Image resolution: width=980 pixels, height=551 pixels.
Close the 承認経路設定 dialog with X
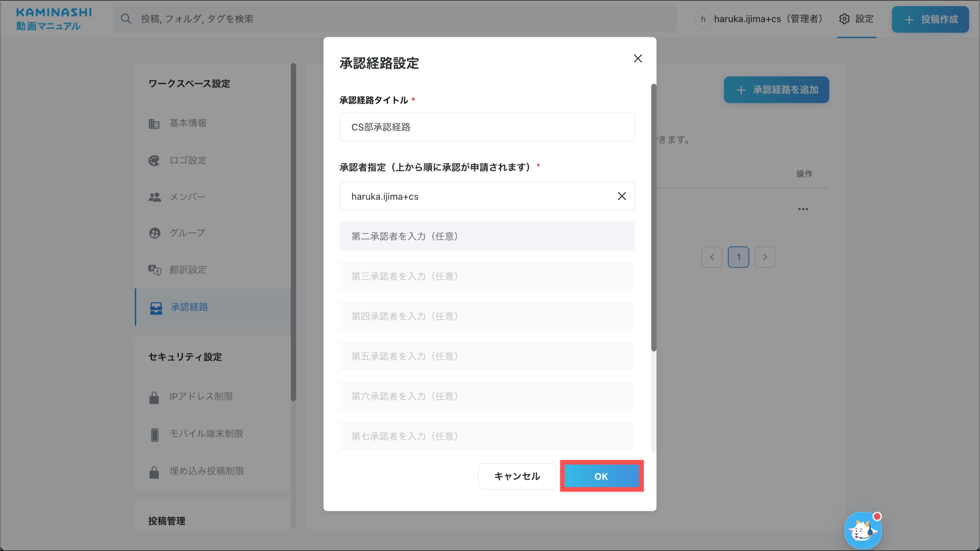pyautogui.click(x=637, y=58)
